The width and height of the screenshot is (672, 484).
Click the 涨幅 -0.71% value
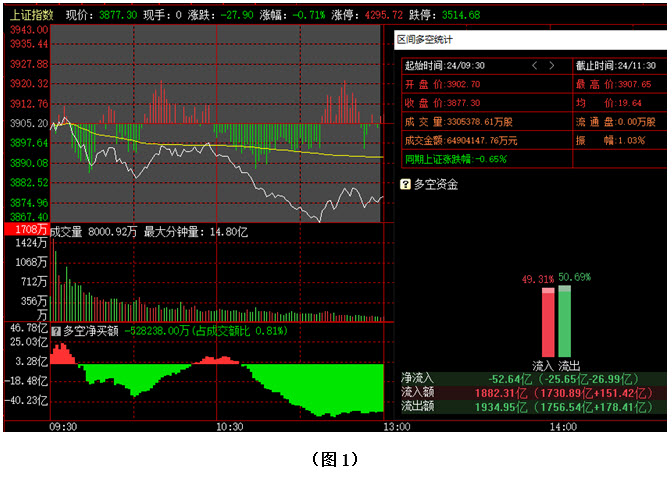(x=309, y=15)
